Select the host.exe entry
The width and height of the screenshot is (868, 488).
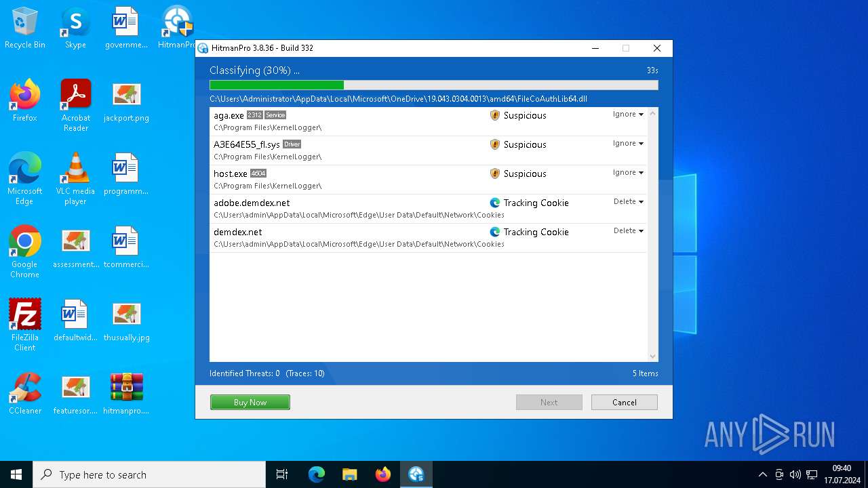[428, 180]
